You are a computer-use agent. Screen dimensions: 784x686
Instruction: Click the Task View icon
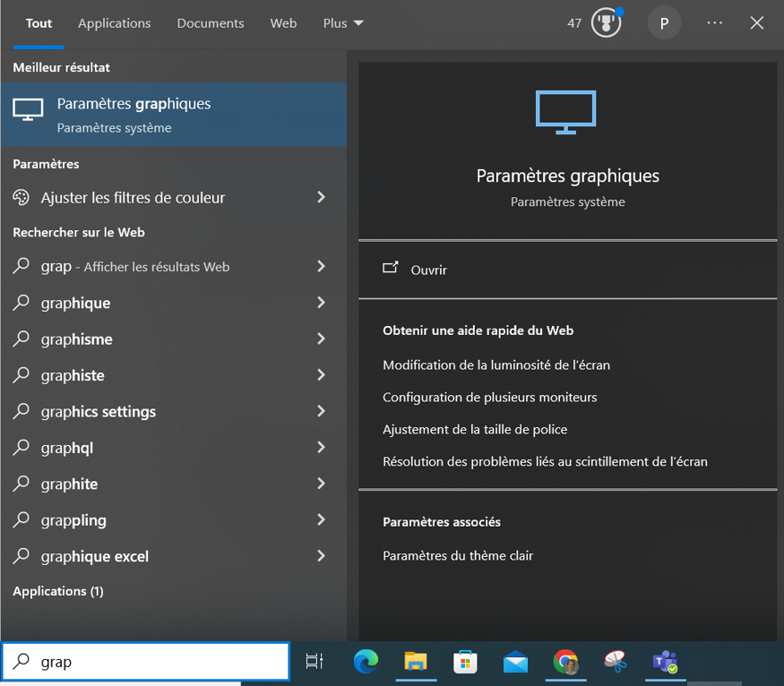pyautogui.click(x=314, y=662)
